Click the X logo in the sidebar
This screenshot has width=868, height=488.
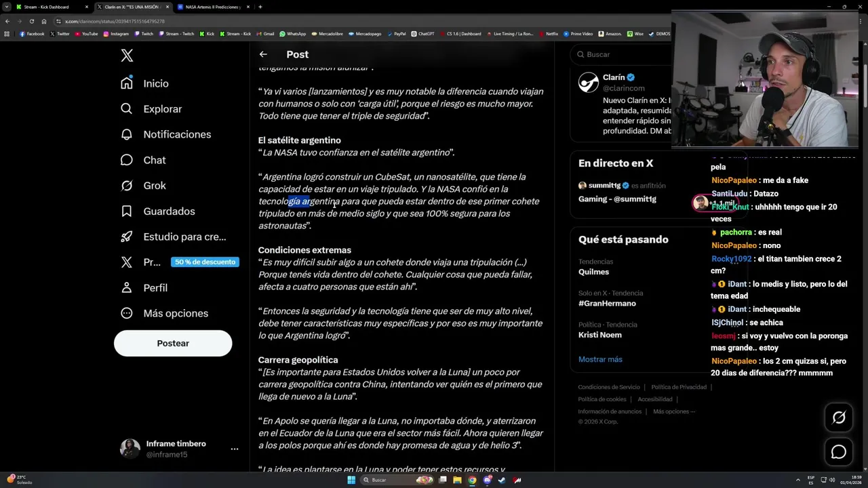(127, 56)
